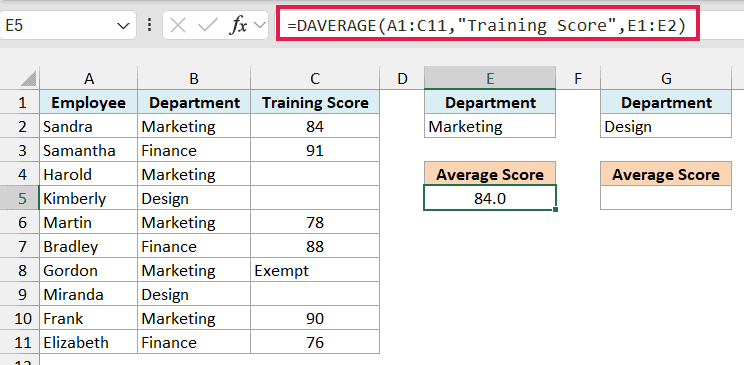The image size is (744, 365).
Task: Click the cell containing Elizabeth
Action: 89,342
